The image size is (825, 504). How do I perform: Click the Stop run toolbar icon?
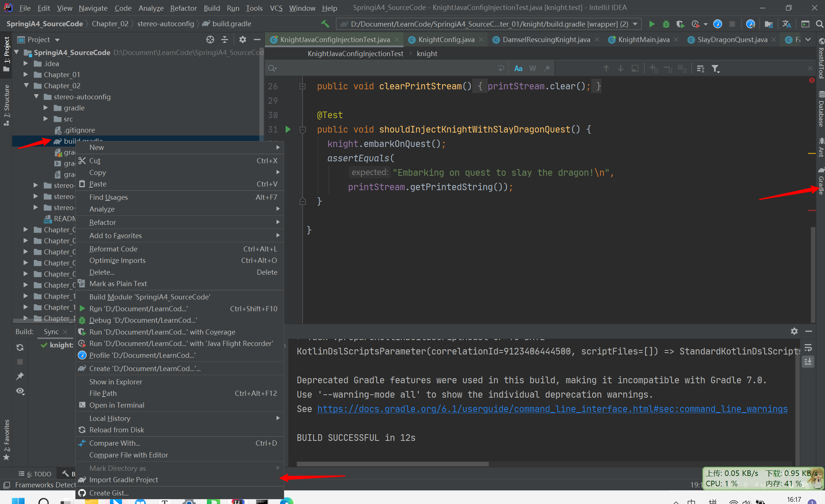732,24
